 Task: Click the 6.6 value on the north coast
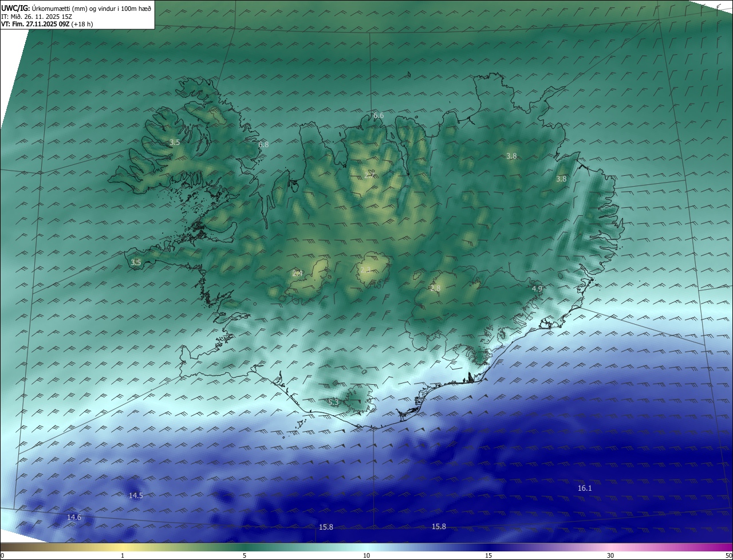[x=379, y=116]
